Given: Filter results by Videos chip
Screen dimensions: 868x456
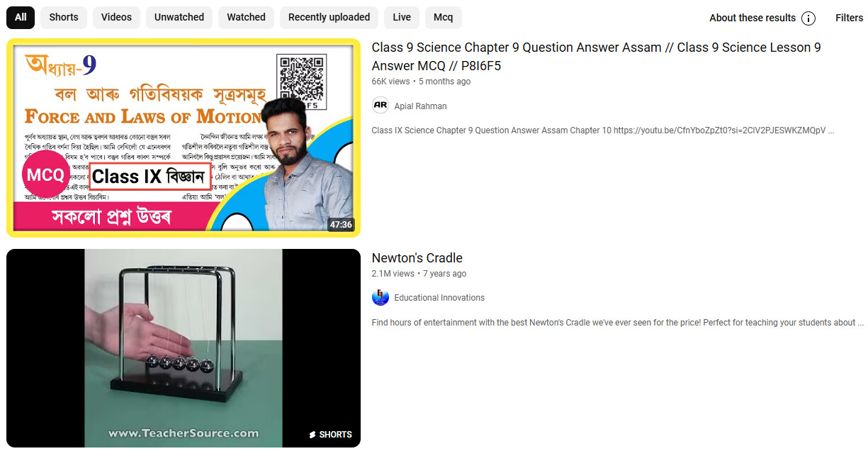Looking at the screenshot, I should (116, 17).
